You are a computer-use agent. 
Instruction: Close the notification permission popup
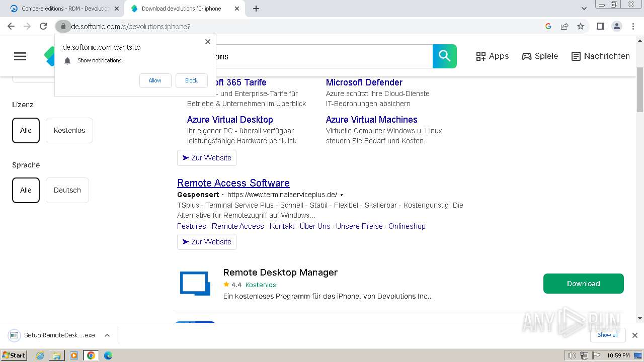tap(208, 42)
